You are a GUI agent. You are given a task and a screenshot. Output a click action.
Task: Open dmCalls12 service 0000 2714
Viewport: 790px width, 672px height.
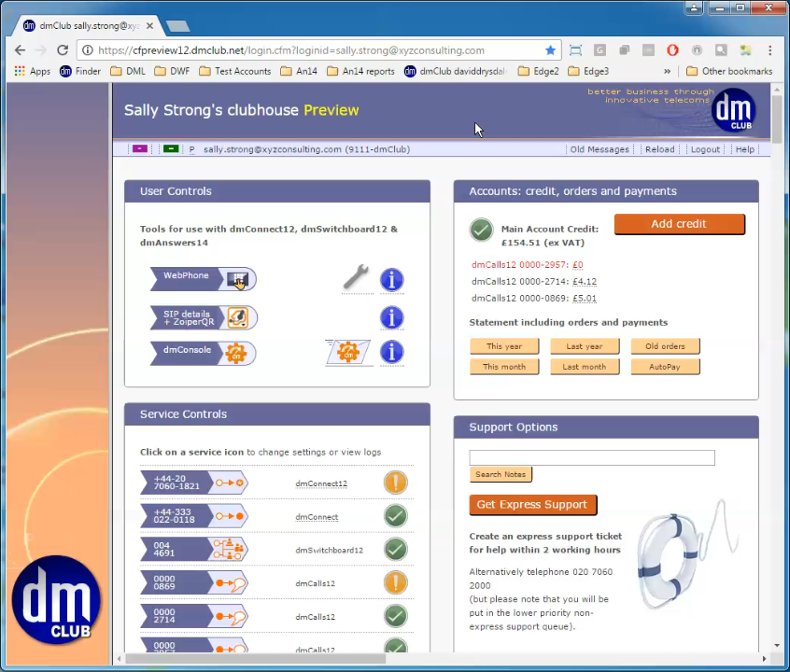tap(194, 616)
